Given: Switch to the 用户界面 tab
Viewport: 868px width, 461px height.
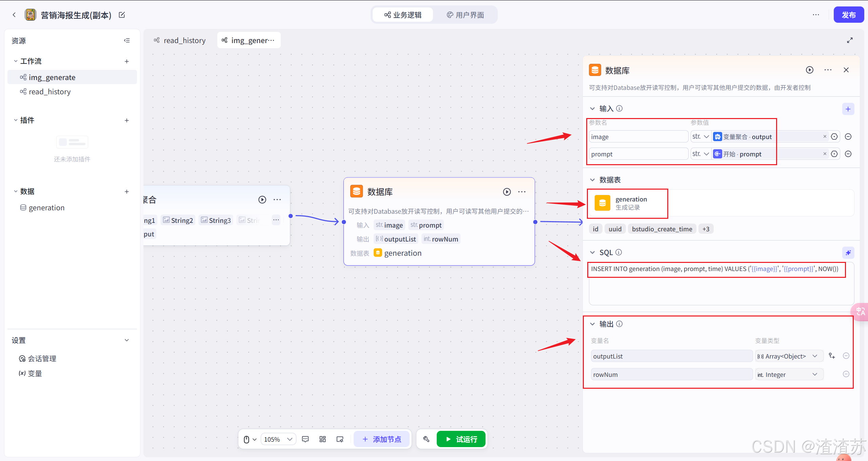Looking at the screenshot, I should [465, 15].
